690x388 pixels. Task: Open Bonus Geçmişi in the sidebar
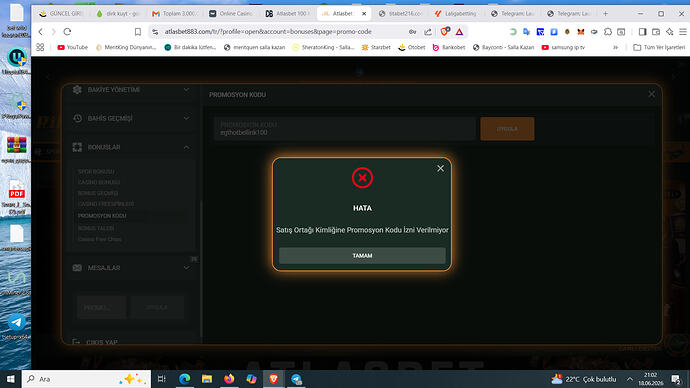pos(98,193)
